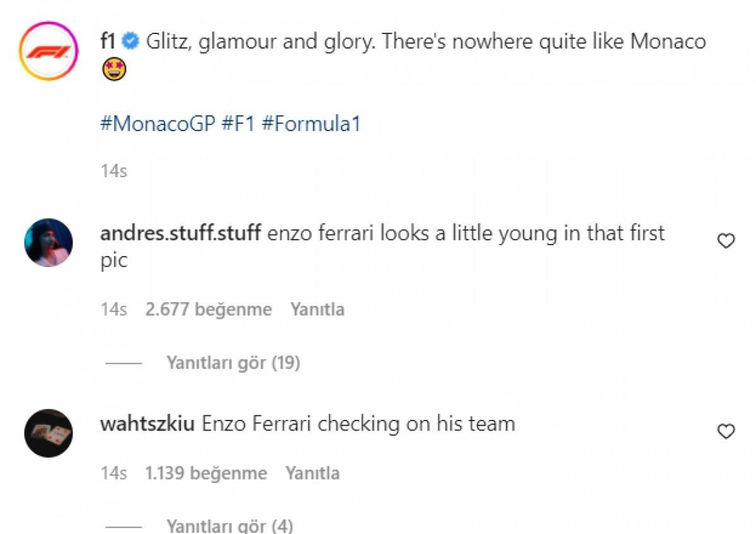Select the username wahtszkiu

tap(146, 424)
